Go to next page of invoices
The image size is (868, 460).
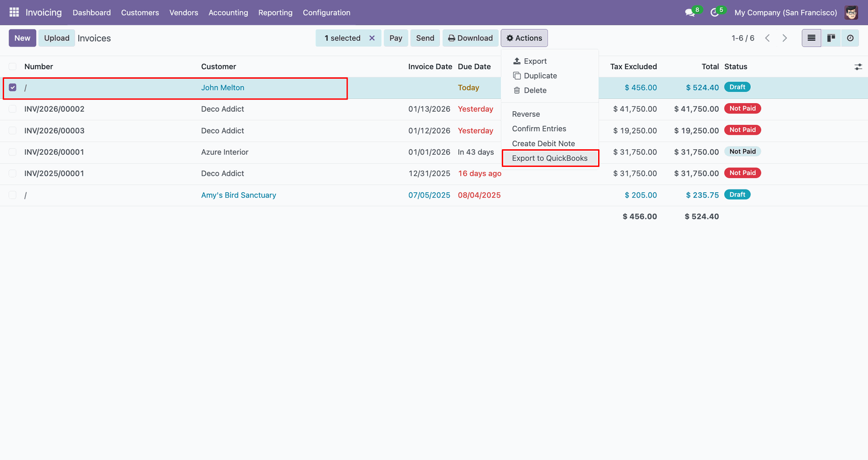(x=785, y=38)
